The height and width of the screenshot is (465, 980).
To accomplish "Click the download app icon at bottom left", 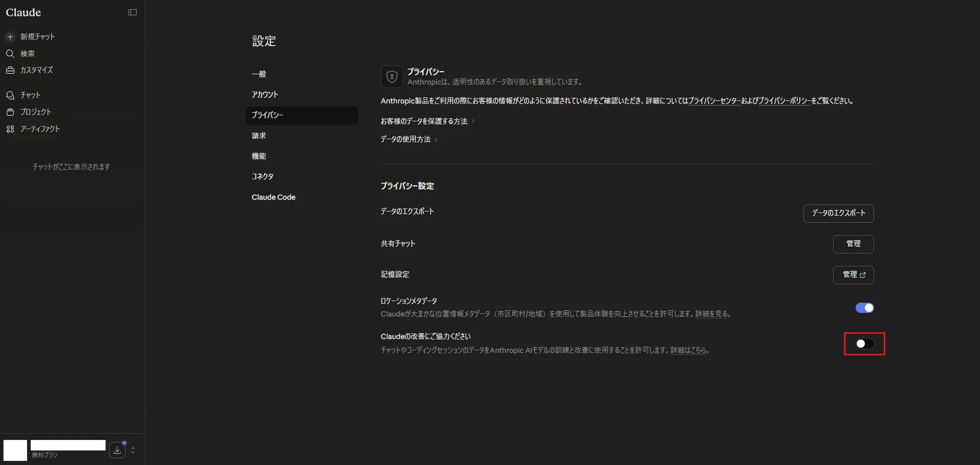I will 117,450.
